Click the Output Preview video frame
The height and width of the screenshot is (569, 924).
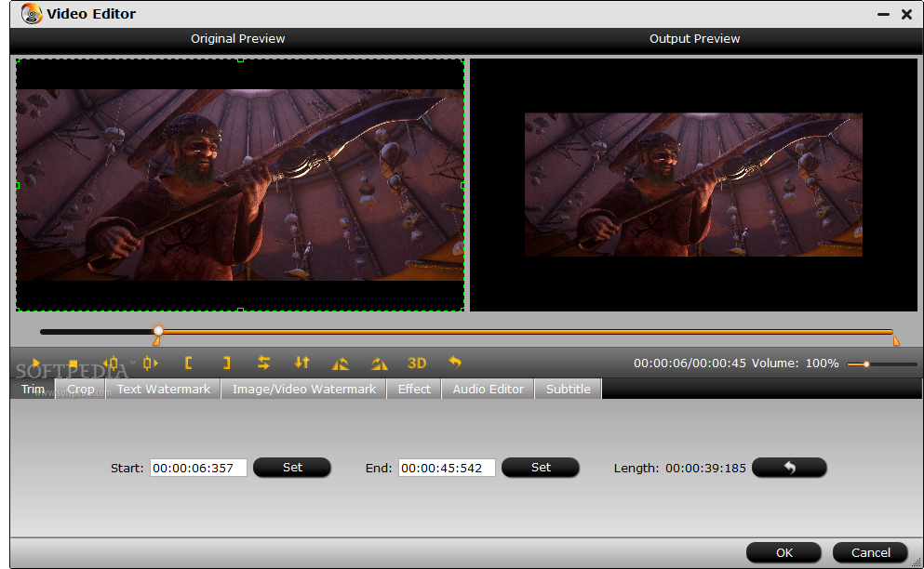click(693, 185)
